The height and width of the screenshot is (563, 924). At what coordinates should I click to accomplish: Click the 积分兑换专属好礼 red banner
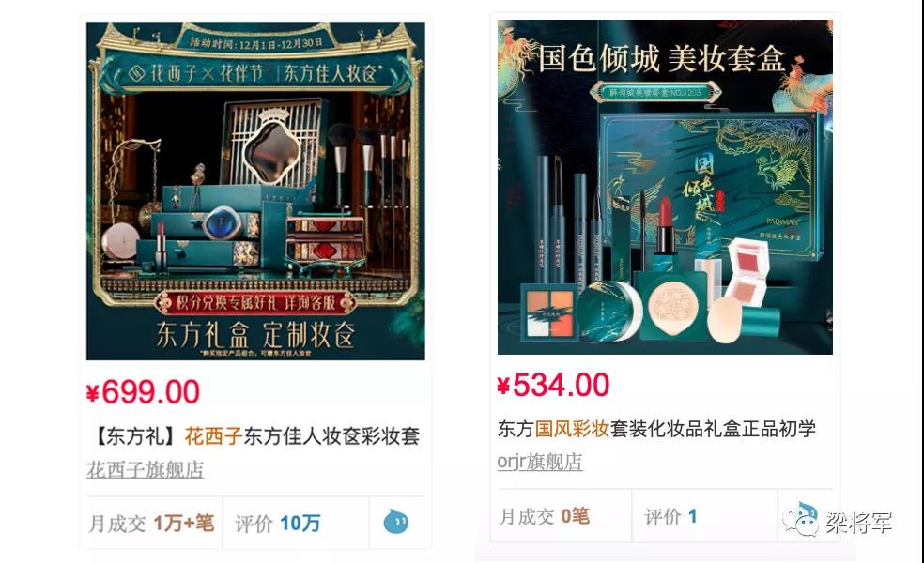click(x=255, y=303)
